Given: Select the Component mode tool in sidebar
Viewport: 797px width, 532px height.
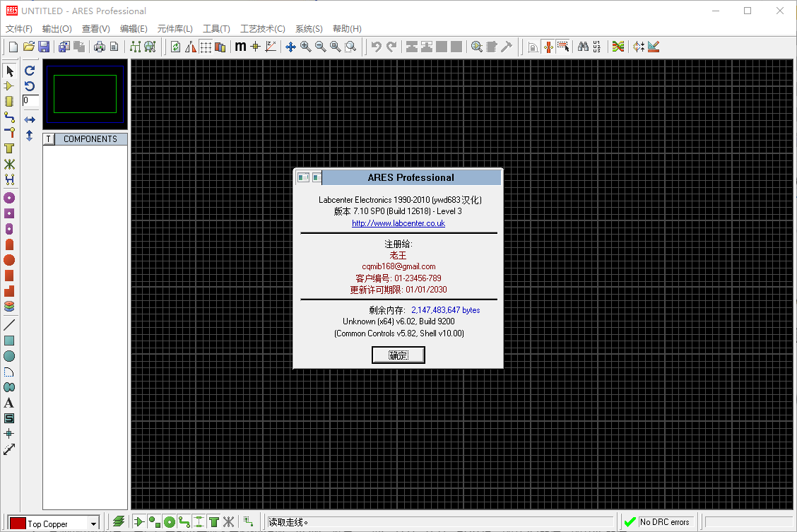Looking at the screenshot, I should [9, 86].
